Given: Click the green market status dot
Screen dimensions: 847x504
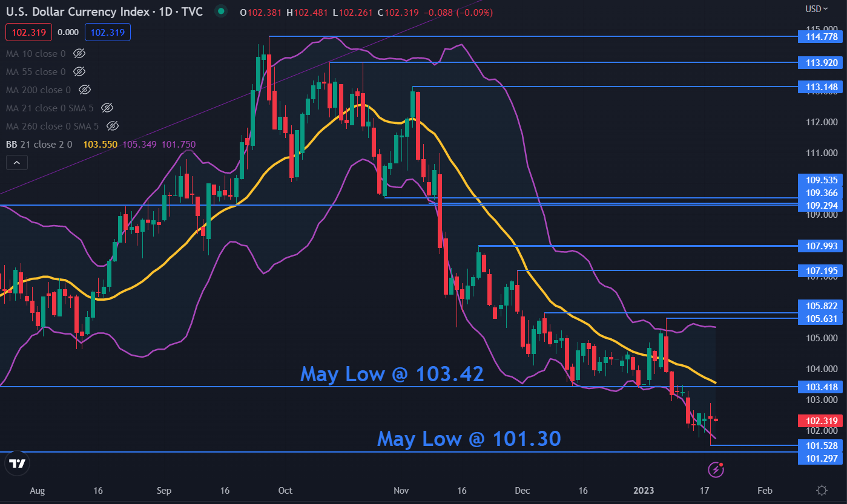Looking at the screenshot, I should click(221, 11).
